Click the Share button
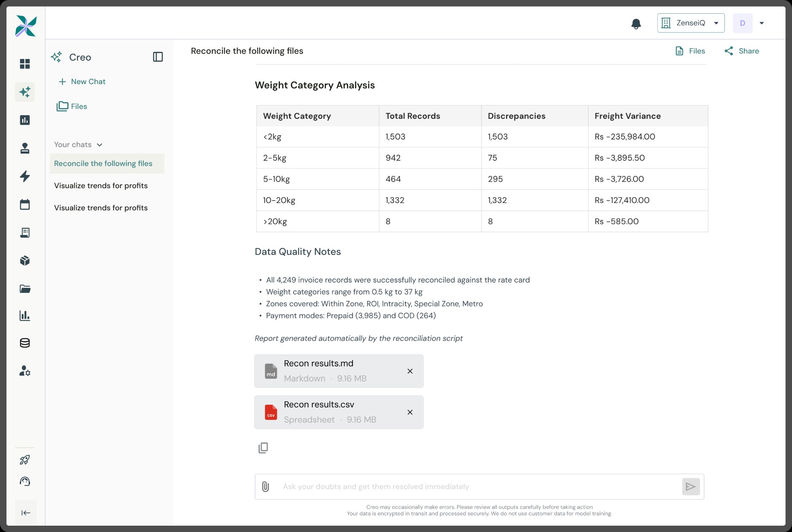This screenshot has width=792, height=532. tap(742, 51)
